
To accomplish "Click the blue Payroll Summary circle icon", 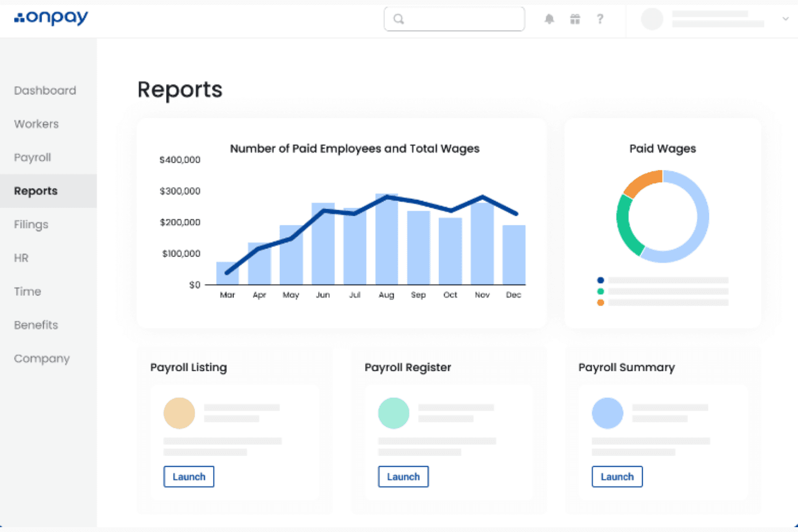I will coord(608,413).
